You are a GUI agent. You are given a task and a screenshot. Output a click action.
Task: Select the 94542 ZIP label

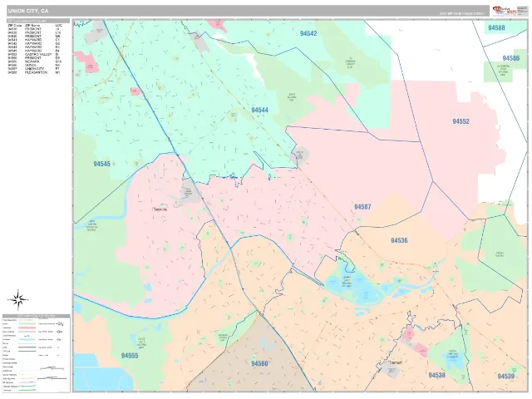308,33
